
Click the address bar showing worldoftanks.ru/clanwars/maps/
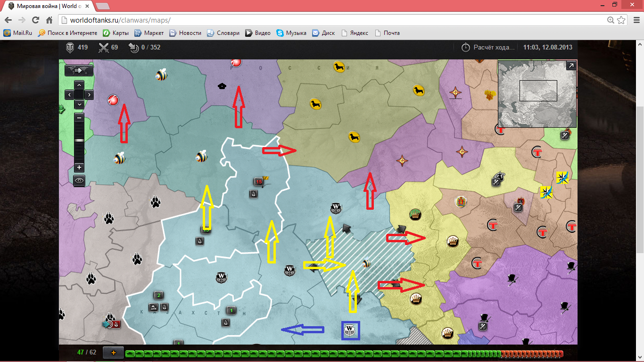pos(332,20)
